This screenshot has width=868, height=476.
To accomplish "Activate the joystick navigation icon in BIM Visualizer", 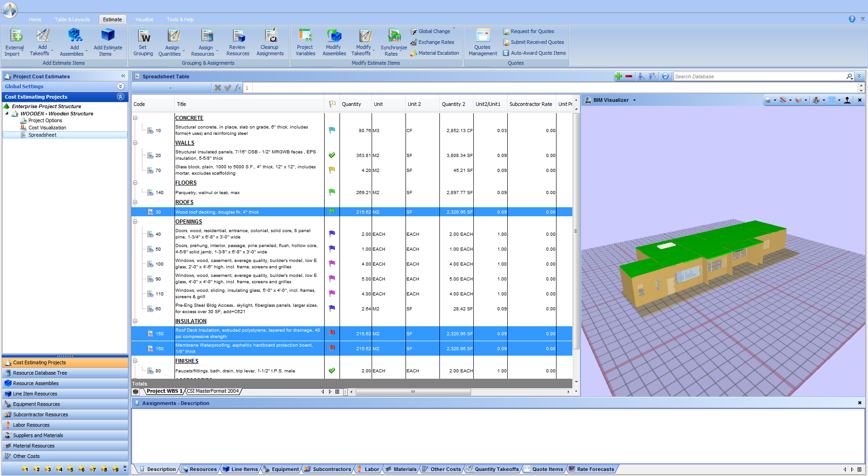I will (848, 100).
